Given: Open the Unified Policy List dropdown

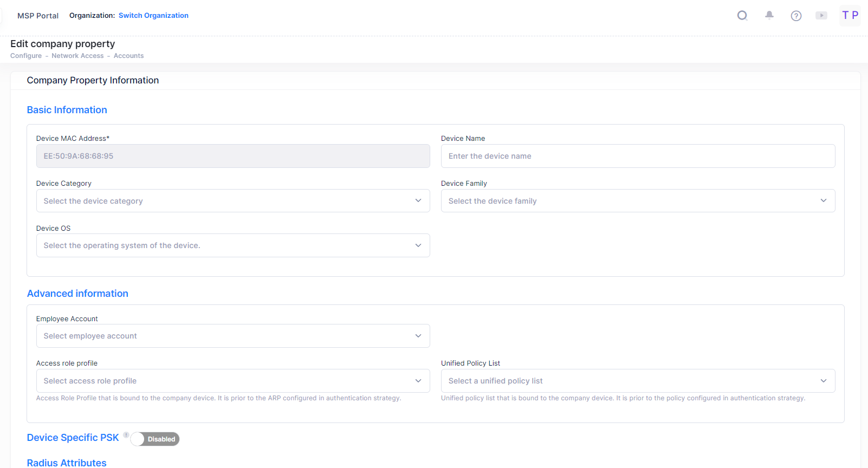Looking at the screenshot, I should tap(638, 381).
